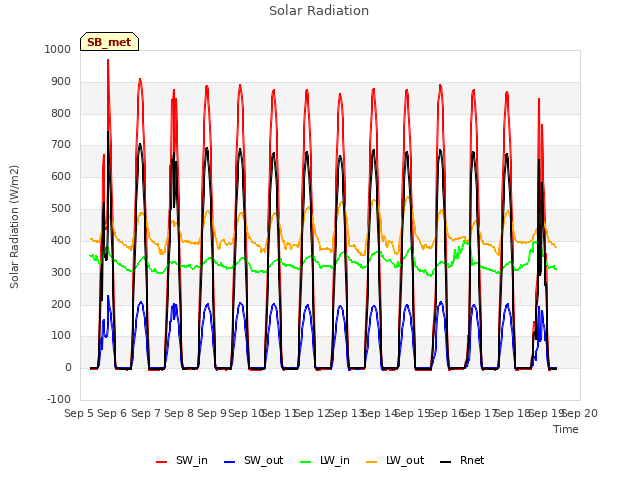Click the SB_met annotation label
Image resolution: width=640 pixels, height=480 pixels.
(x=109, y=42)
